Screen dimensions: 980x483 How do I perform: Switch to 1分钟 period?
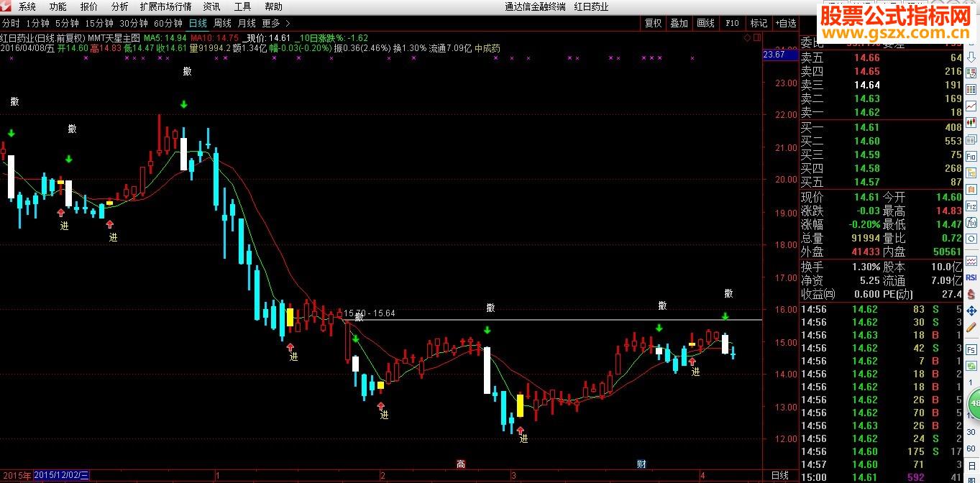click(x=37, y=23)
